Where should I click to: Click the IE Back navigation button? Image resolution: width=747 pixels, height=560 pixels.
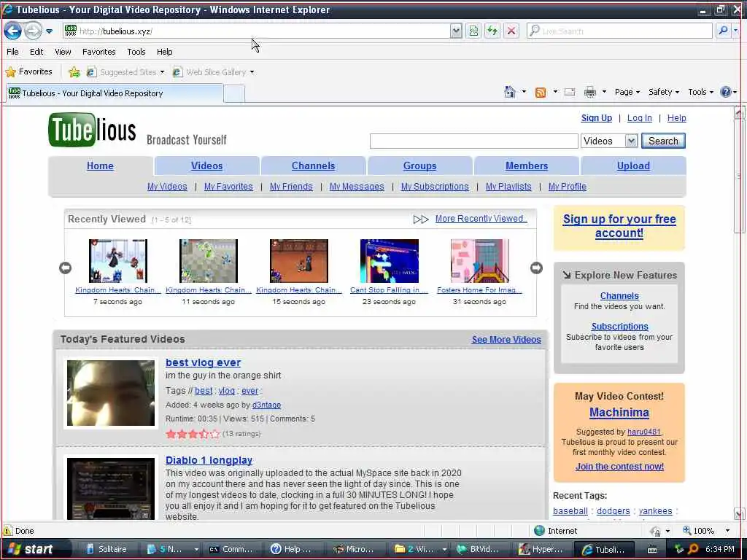tap(13, 31)
